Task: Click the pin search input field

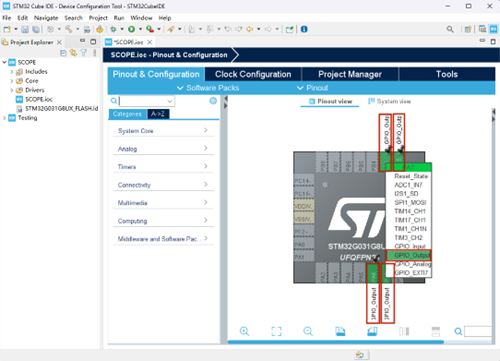Action: [478, 331]
